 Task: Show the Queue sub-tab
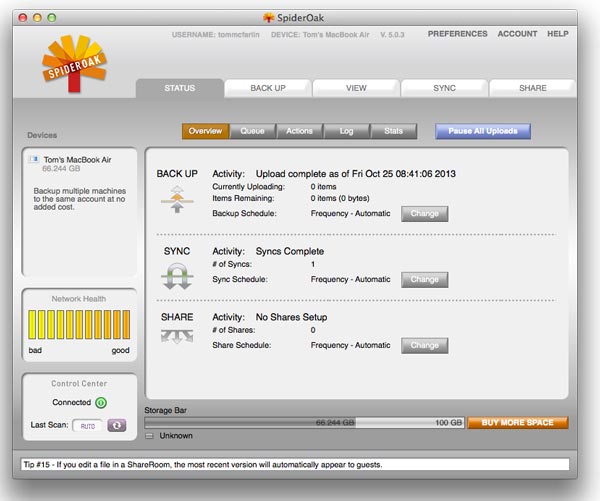(253, 131)
